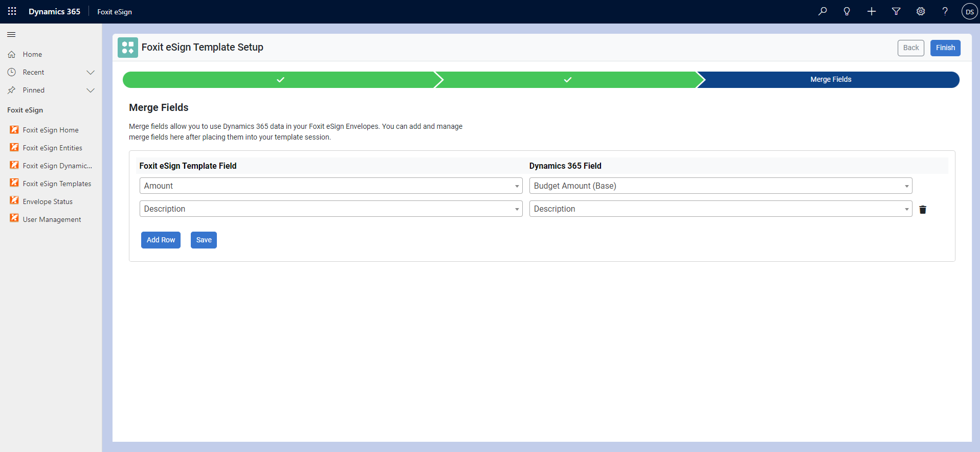Open the settings gear icon

tap(921, 11)
